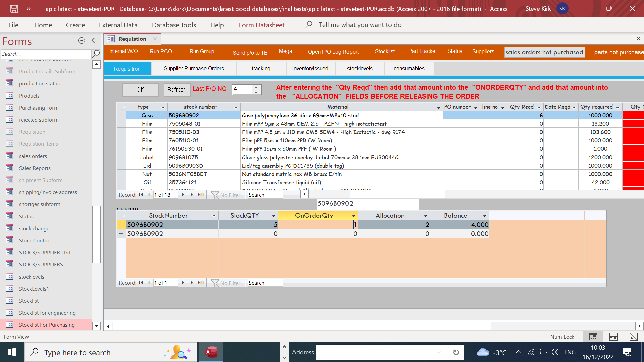This screenshot has height=362, width=644.
Task: Switch to stocklevels tab
Action: tap(360, 68)
